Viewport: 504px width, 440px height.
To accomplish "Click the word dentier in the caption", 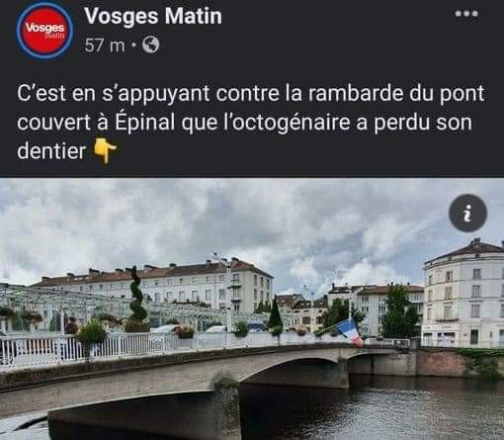I will (x=51, y=151).
